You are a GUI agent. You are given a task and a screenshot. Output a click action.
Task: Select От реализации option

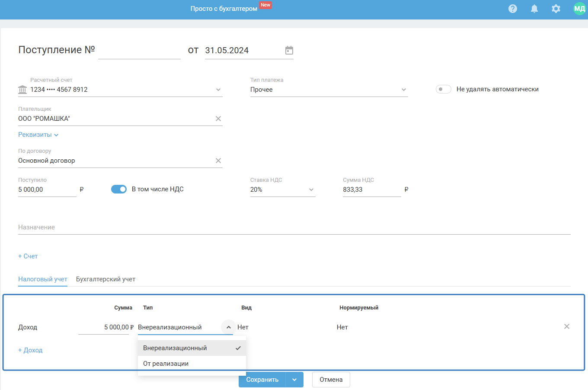point(166,364)
